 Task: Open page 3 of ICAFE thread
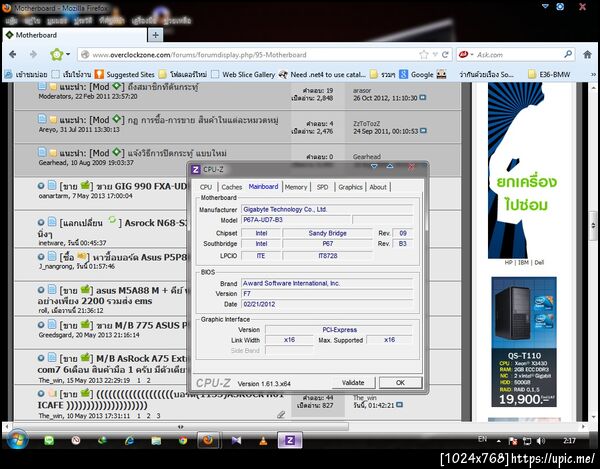(x=158, y=416)
